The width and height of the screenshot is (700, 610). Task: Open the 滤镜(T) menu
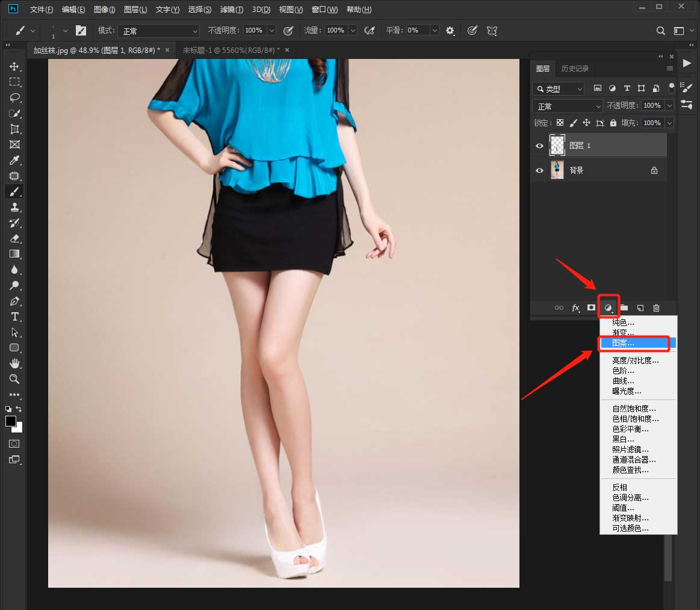point(232,10)
